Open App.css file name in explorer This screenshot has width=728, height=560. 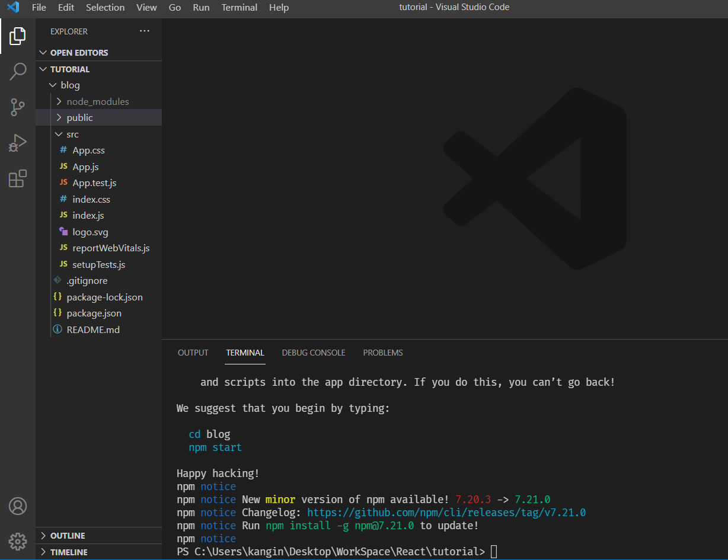coord(89,151)
